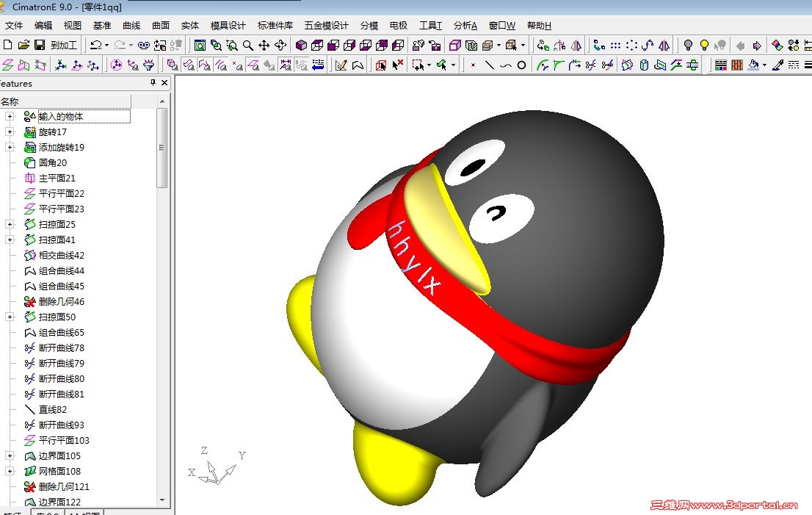The height and width of the screenshot is (515, 812).
Task: Close the Features panel
Action: [164, 82]
